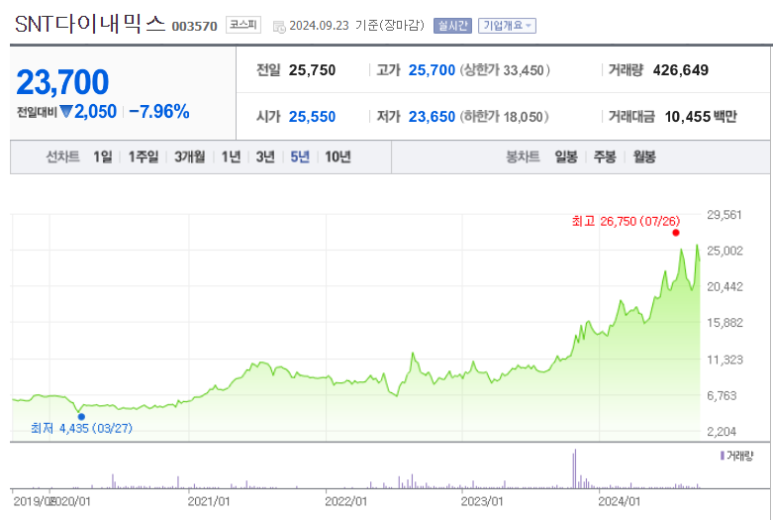Click the blue 최저 price marker dot
This screenshot has width=773, height=520.
click(81, 417)
